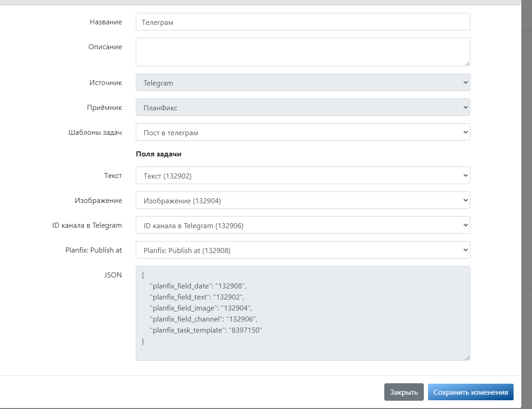Click the JSON label
The image size is (532, 409).
pos(113,275)
